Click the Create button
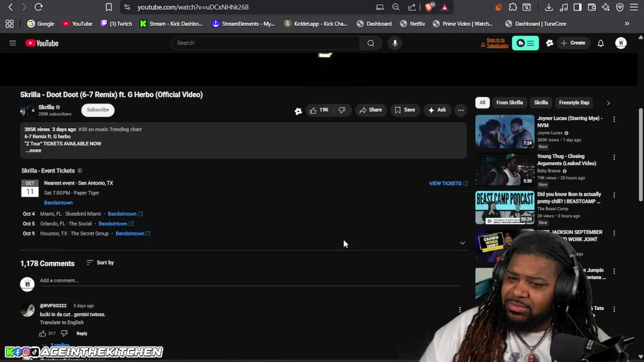Viewport: 644px width, 362px height. [573, 43]
